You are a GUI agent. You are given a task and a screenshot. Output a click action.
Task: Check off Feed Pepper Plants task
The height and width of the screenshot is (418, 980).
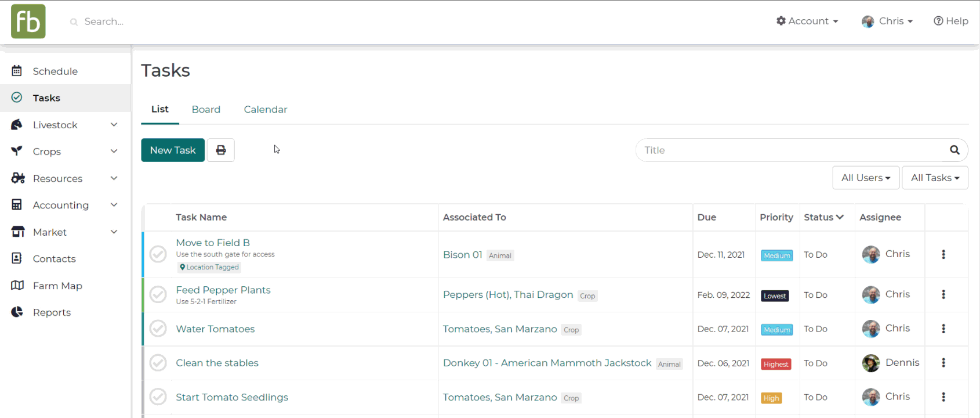coord(158,295)
